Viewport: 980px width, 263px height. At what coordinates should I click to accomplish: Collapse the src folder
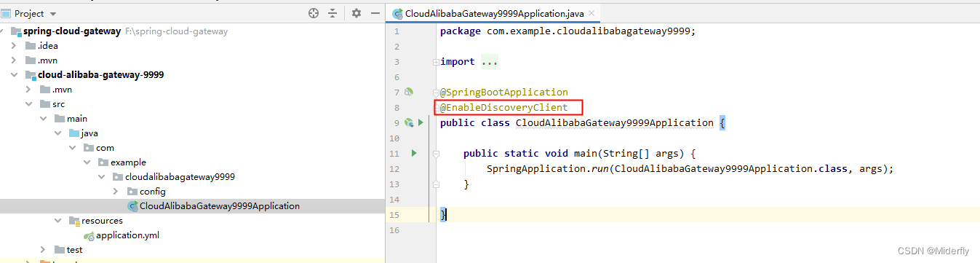tap(28, 104)
